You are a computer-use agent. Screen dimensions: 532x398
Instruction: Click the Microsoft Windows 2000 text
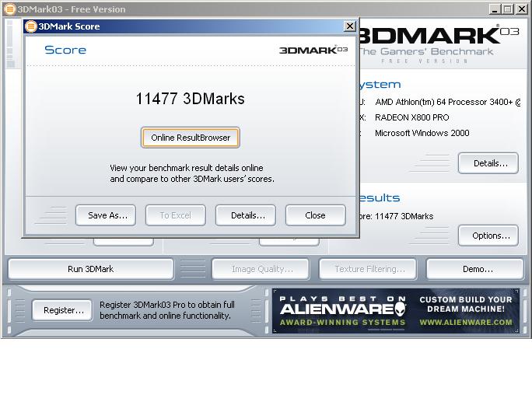[x=422, y=133]
